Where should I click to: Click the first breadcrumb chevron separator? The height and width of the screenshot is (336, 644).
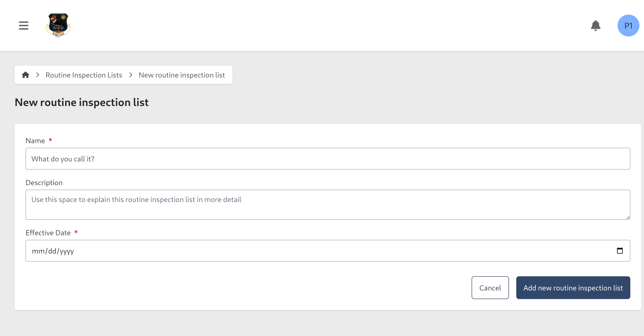[38, 75]
